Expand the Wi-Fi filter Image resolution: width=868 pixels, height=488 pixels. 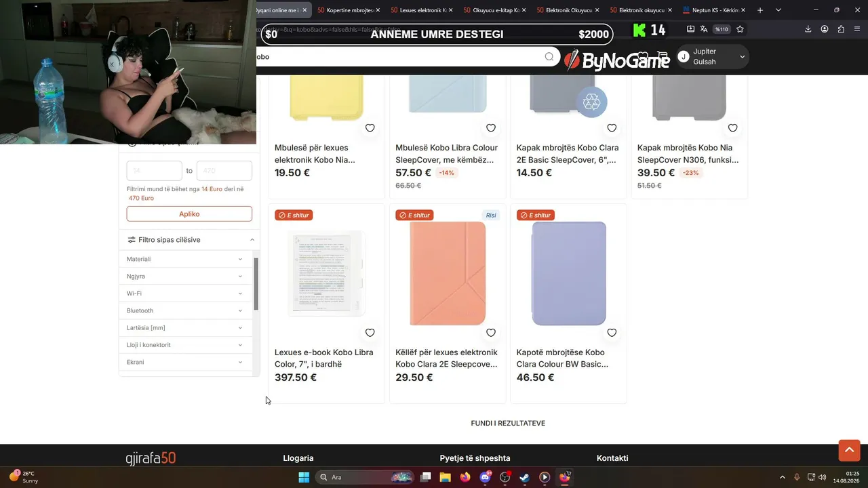[184, 293]
